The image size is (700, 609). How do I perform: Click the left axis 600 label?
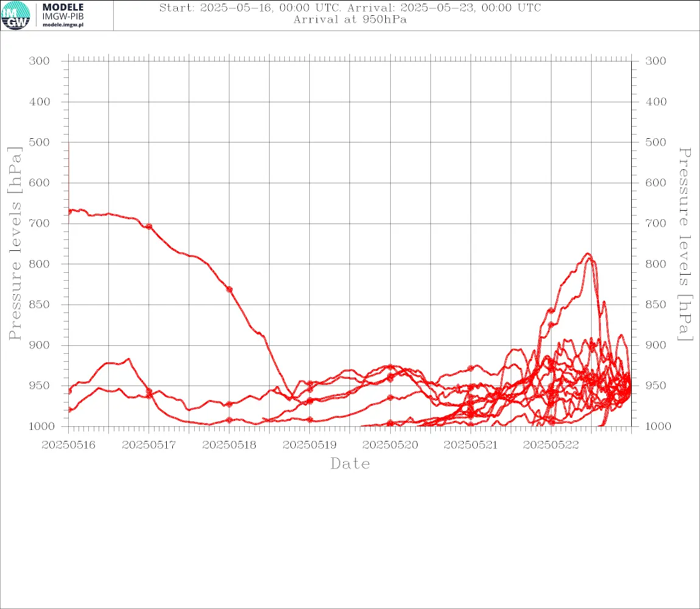[40, 183]
